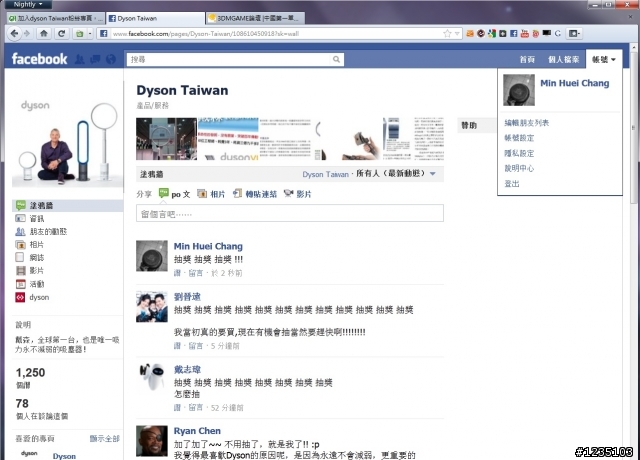640x460 pixels.
Task: Open the address bar history dropdown arrow
Action: coord(457,33)
